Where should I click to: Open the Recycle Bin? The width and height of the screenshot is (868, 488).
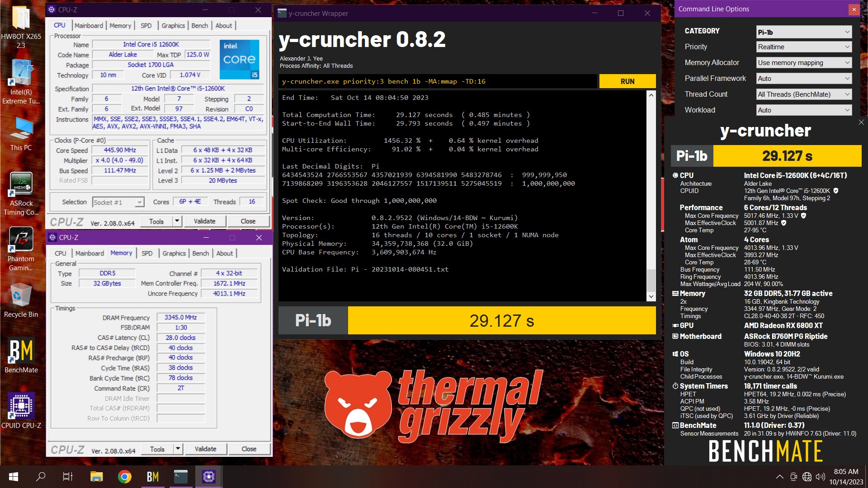pos(21,300)
